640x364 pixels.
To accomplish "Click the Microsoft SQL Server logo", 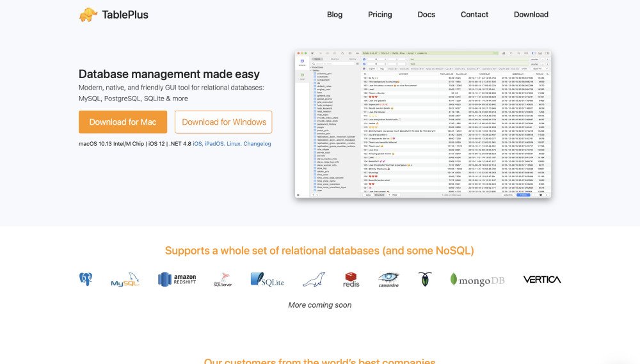I will (x=223, y=280).
